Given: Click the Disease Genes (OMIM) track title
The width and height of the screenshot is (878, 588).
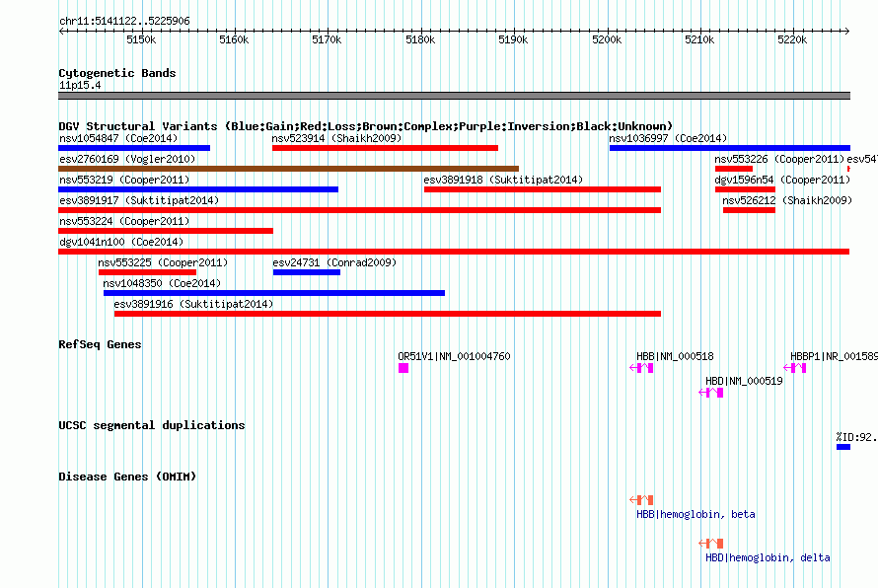Looking at the screenshot, I should (x=127, y=477).
